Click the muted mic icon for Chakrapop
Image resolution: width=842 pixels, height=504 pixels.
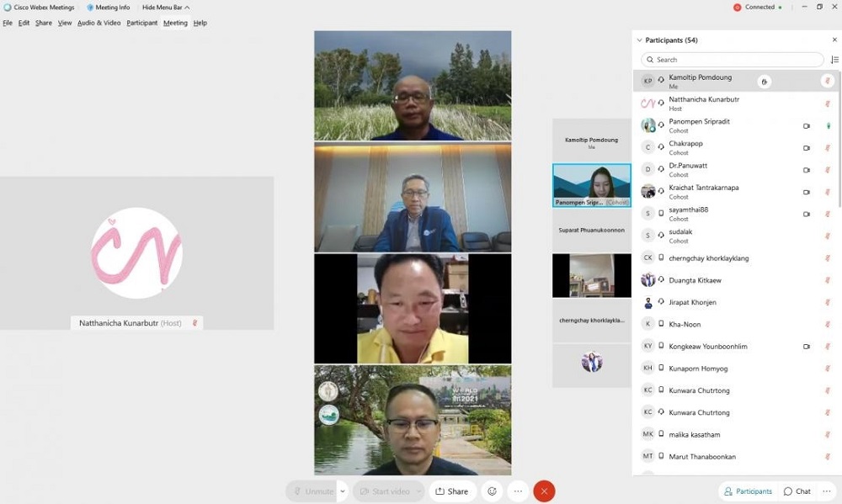pos(828,148)
